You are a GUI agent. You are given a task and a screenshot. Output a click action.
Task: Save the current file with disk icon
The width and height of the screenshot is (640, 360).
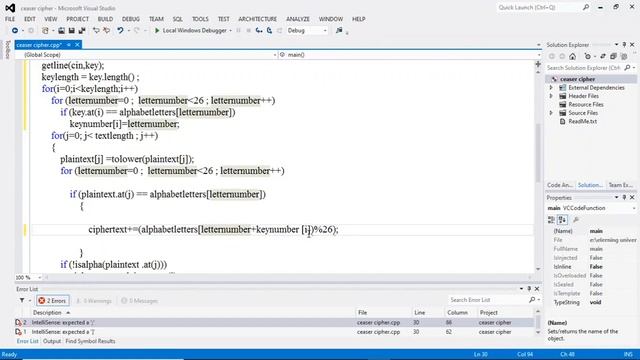pos(71,31)
